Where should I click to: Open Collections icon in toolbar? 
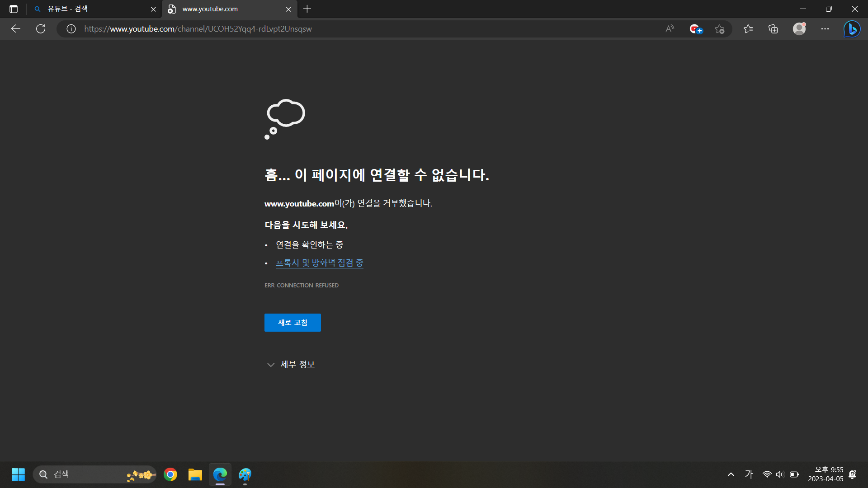(773, 29)
